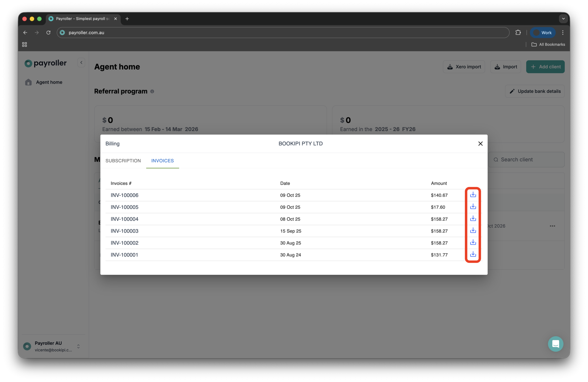Screen dimensions: 588x382
Task: Click the tab groups grid icon
Action: (24, 45)
